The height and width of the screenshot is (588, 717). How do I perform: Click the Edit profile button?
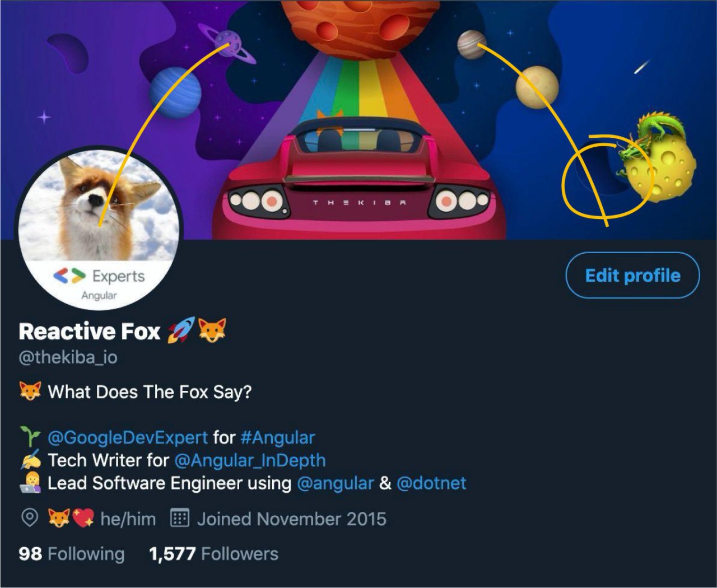[x=632, y=276]
